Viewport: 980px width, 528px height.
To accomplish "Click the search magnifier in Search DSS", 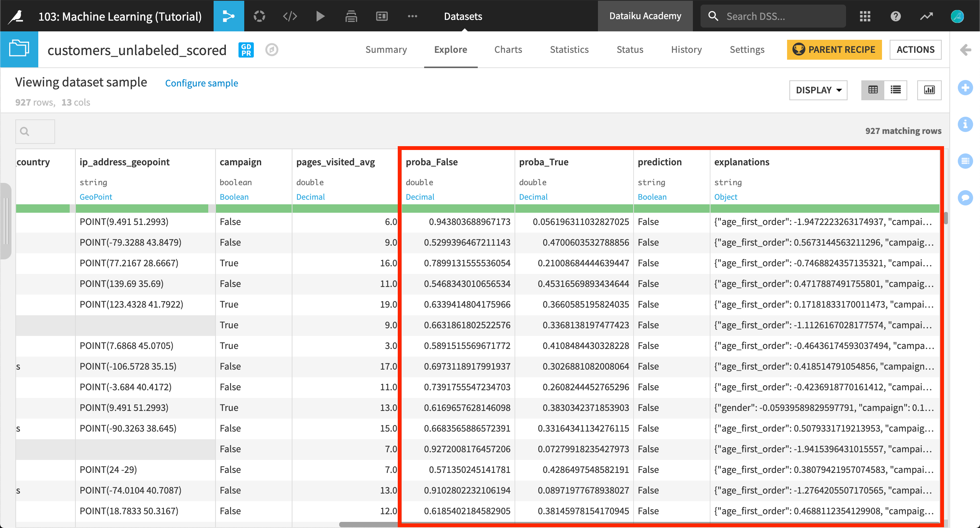I will 713,16.
